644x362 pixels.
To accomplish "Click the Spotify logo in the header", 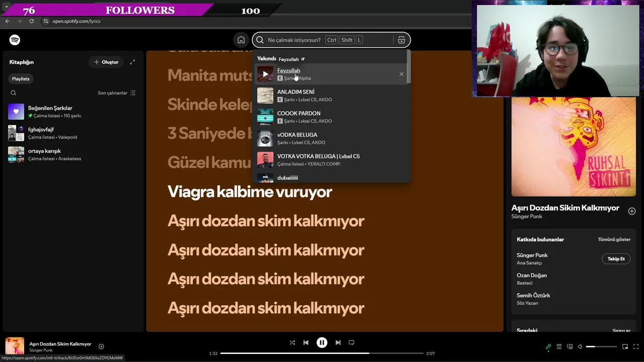I will click(x=15, y=40).
